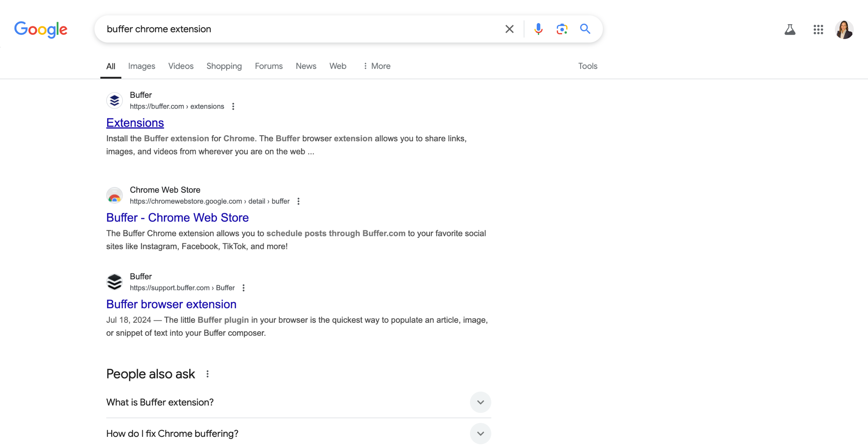
Task: Clear the search box with X icon
Action: point(509,29)
